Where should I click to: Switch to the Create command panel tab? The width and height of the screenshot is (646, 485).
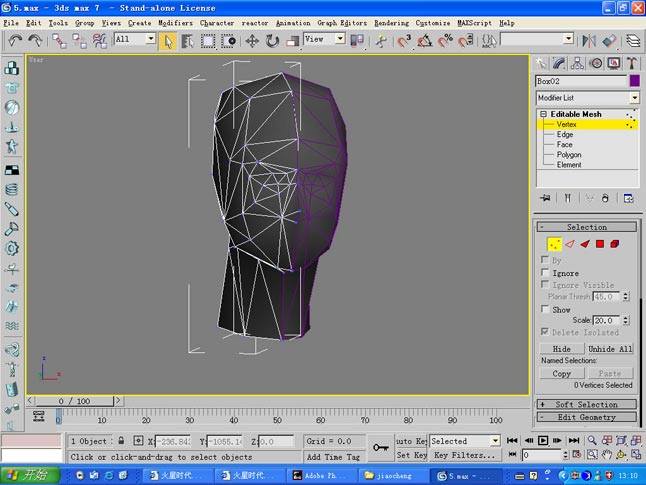tap(541, 63)
